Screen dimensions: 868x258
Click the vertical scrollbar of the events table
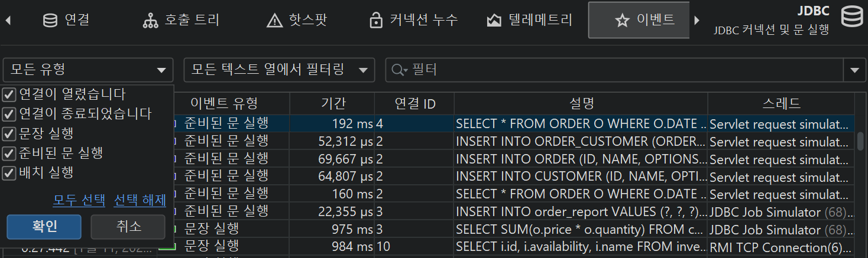860,142
